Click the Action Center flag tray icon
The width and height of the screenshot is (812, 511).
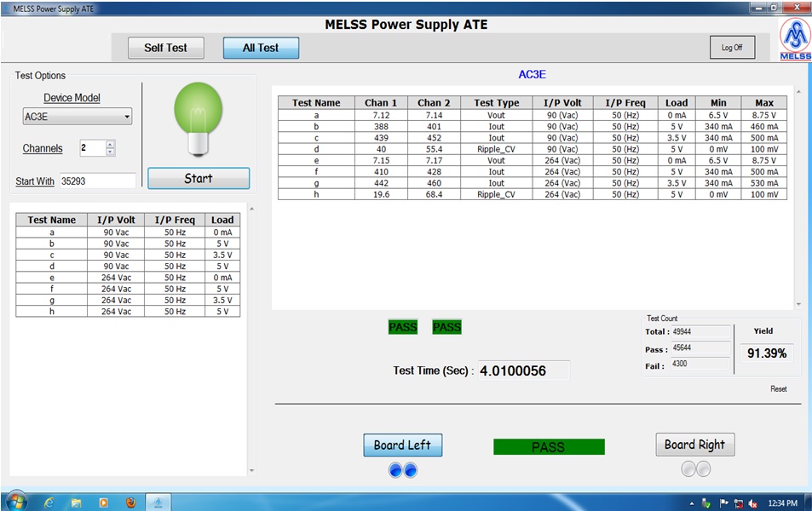click(x=724, y=503)
